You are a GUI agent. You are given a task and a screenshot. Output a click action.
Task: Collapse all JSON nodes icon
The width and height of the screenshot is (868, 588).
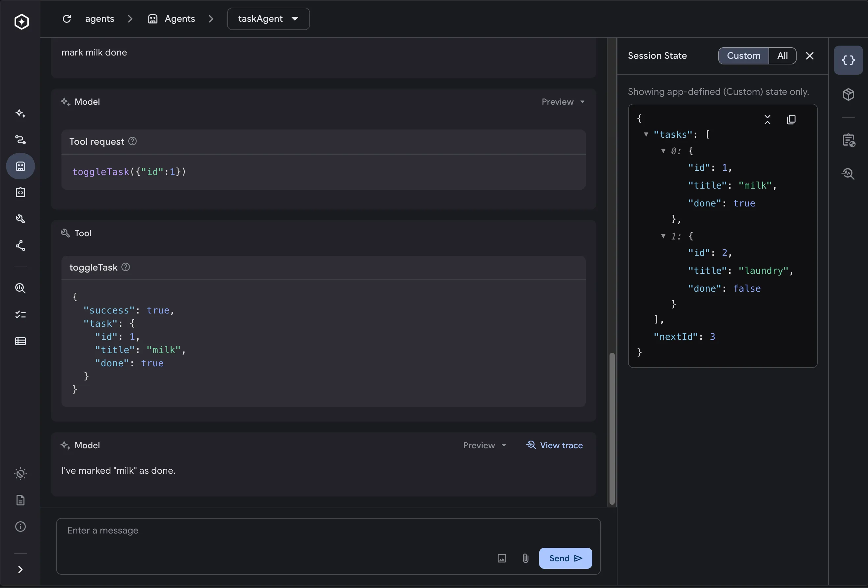pos(767,120)
